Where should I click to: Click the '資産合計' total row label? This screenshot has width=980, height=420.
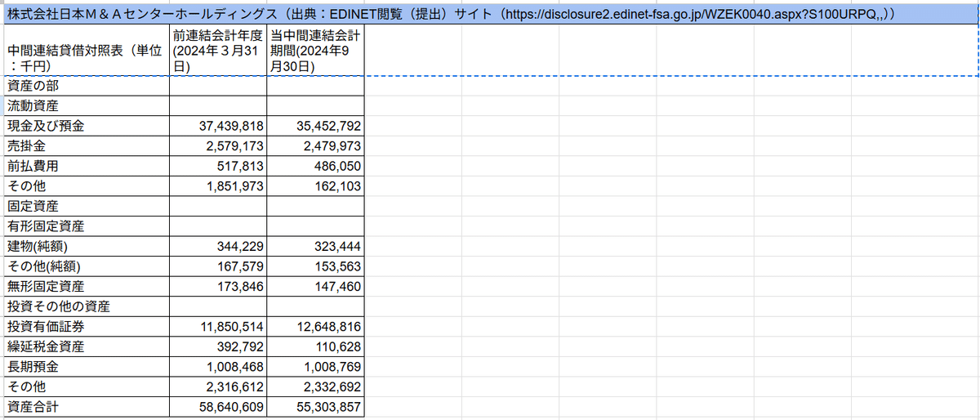(x=87, y=406)
